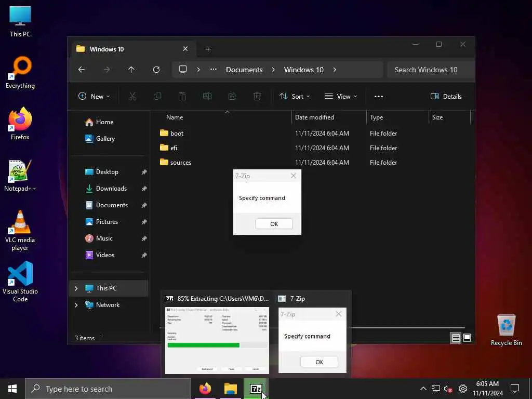Image resolution: width=532 pixels, height=399 pixels.
Task: Click chevron after Windows 10 breadcrumb
Action: pyautogui.click(x=335, y=70)
